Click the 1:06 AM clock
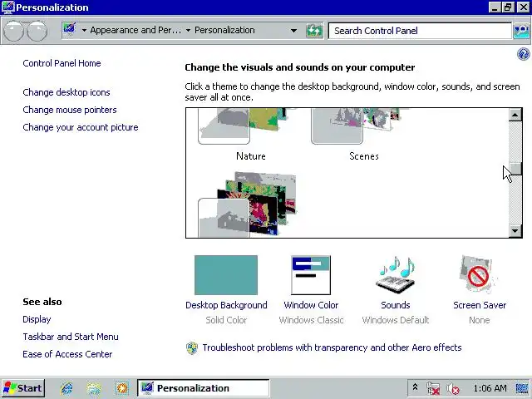This screenshot has width=532, height=399. tap(490, 388)
